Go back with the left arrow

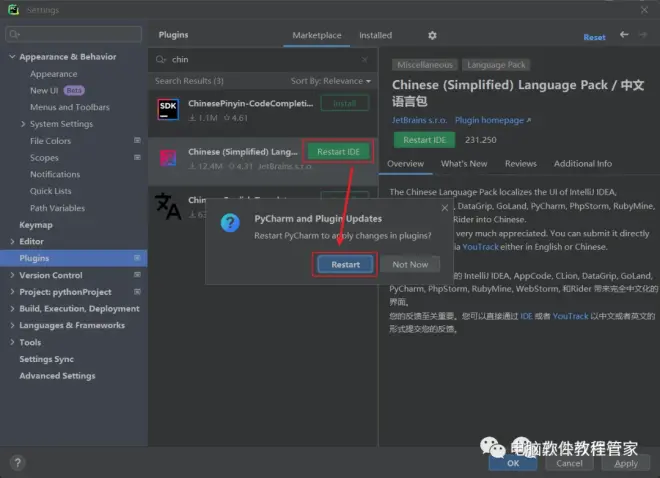(x=624, y=35)
